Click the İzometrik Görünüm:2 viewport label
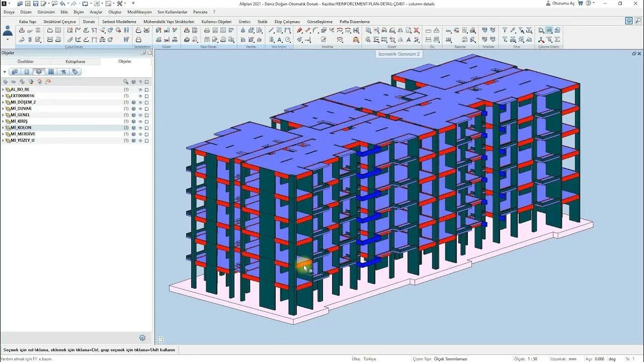 tap(399, 54)
